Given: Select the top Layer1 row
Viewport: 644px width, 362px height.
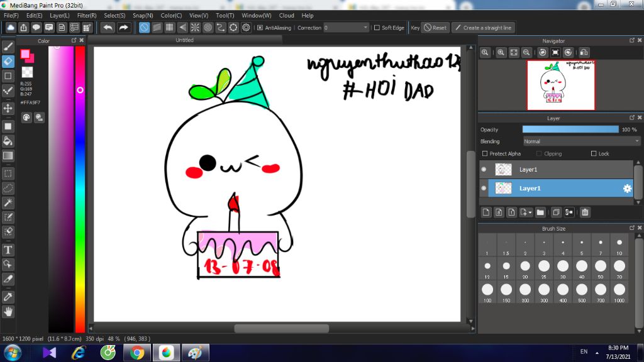Looking at the screenshot, I should pos(556,169).
